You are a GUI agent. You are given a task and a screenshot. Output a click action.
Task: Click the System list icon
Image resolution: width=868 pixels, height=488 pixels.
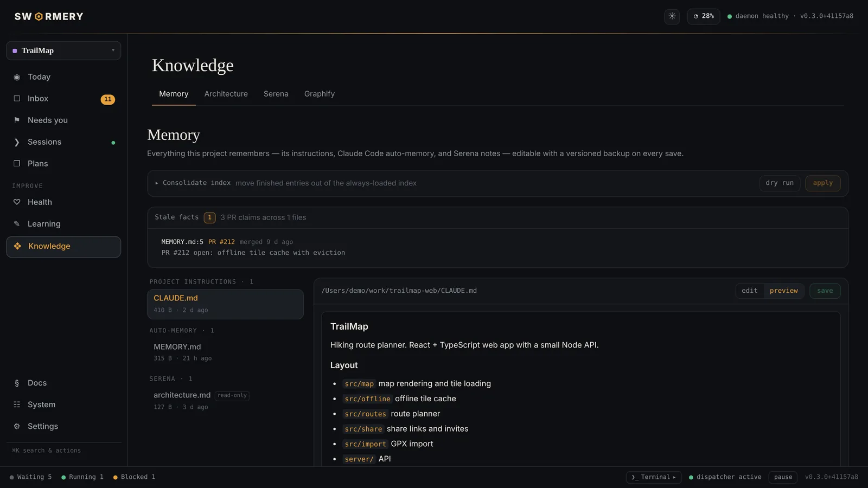17,404
